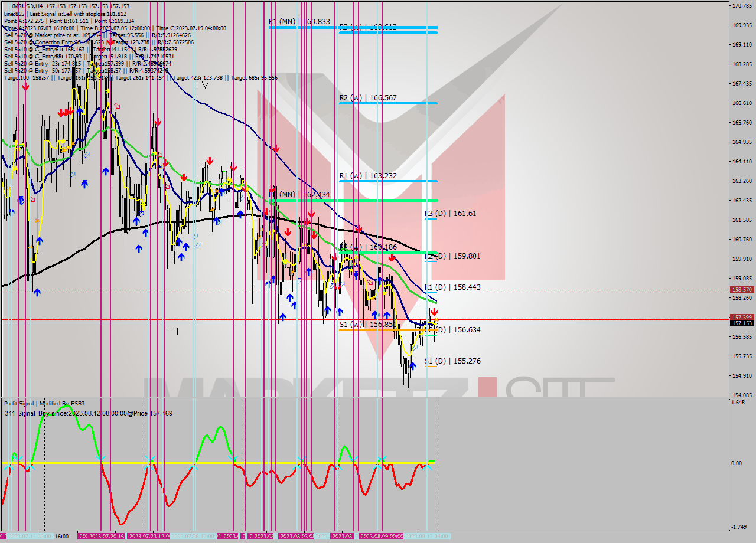The image size is (756, 543).
Task: Click the 2023.08.12 04:00 time label
Action: tap(426, 536)
